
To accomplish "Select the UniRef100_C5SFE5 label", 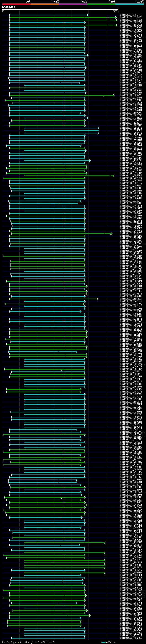I will point(131,608).
